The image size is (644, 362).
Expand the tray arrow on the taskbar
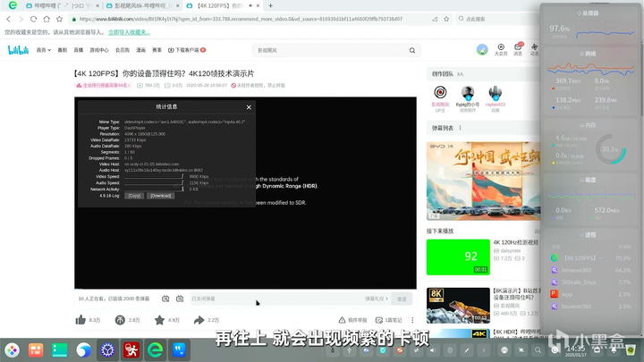[484, 350]
